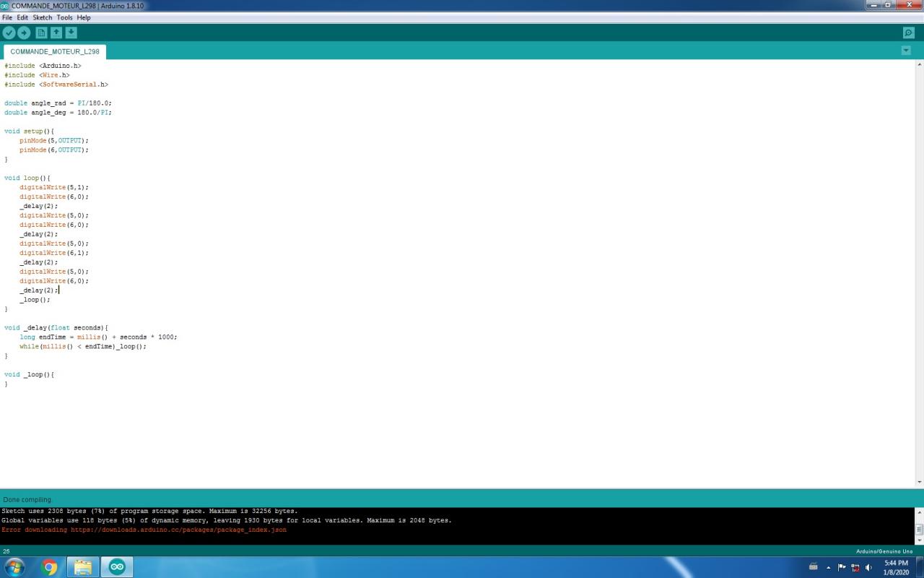924x578 pixels.
Task: Click the line number "26" in the status bar
Action: (x=6, y=551)
